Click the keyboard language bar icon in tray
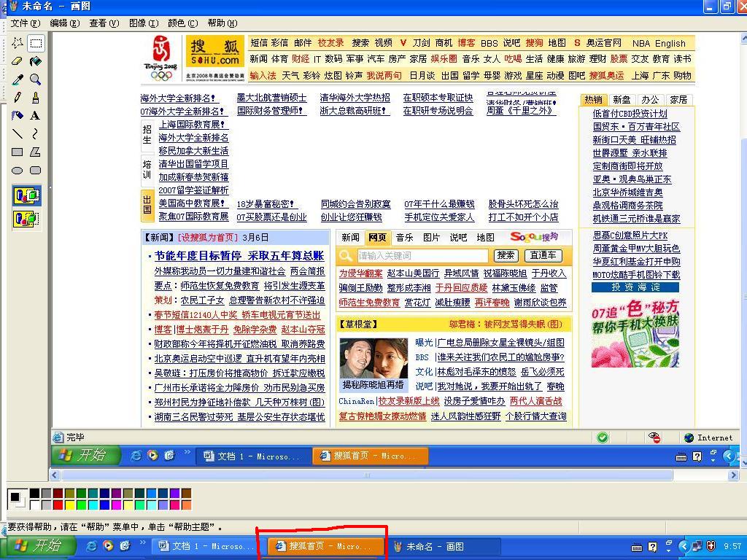Viewport: 747px width, 560px height. point(636,548)
